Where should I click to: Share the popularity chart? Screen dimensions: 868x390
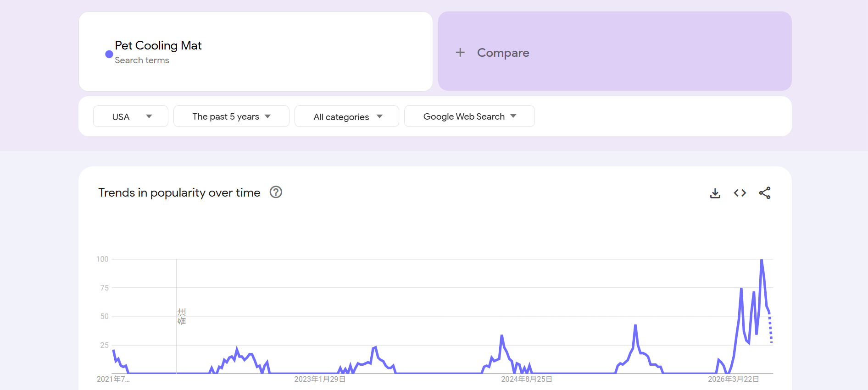click(764, 193)
